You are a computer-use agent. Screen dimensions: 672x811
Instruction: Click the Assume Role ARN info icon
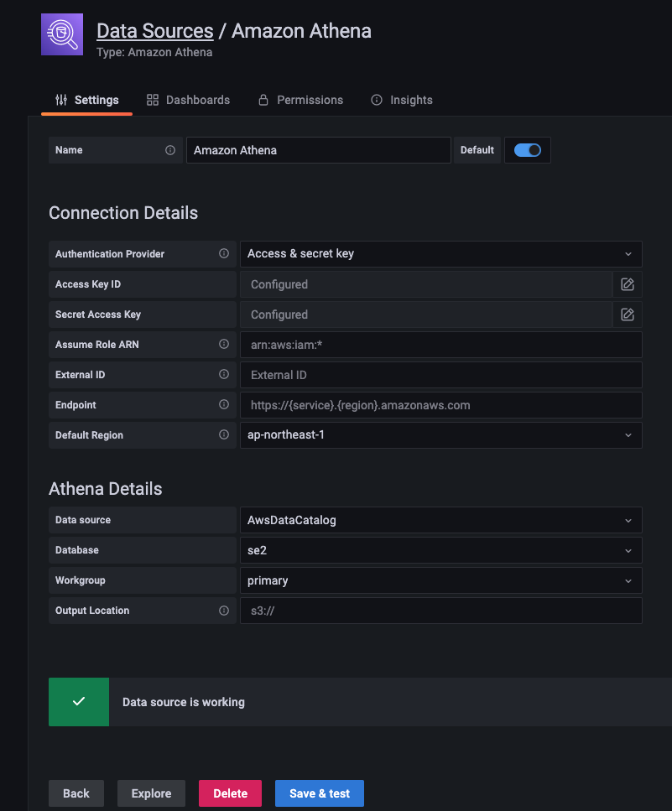click(x=224, y=345)
